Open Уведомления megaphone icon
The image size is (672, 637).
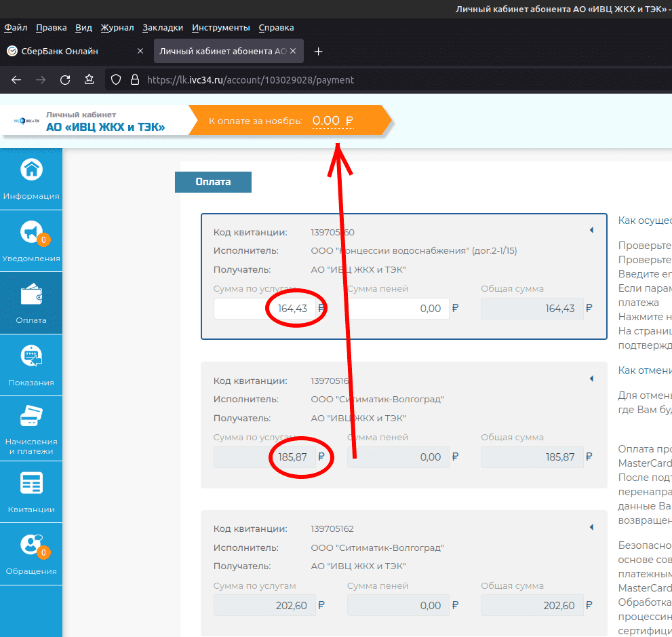(x=31, y=233)
